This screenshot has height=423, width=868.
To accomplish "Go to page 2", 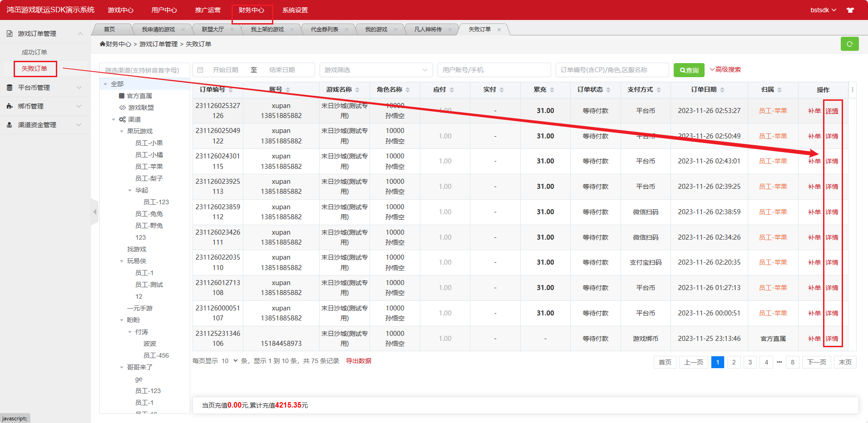I will 734,362.
